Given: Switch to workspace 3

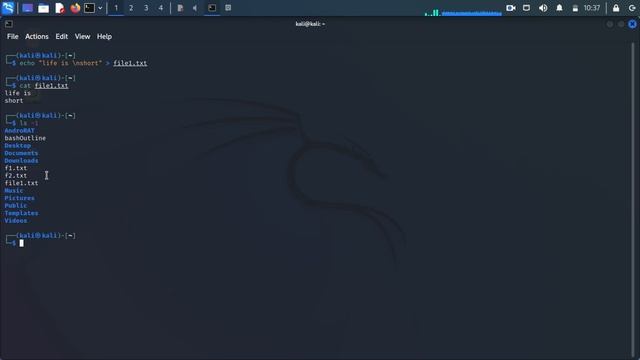Looking at the screenshot, I should point(146,8).
